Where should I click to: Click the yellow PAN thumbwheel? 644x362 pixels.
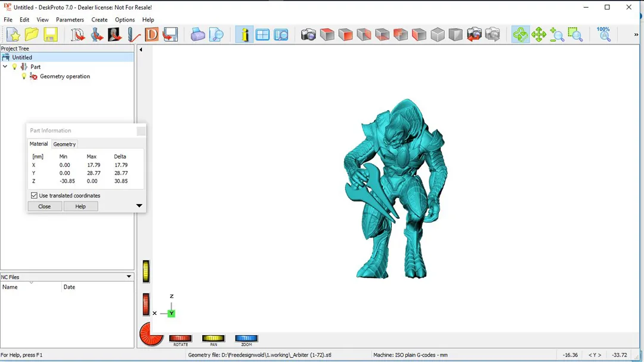coord(213,338)
